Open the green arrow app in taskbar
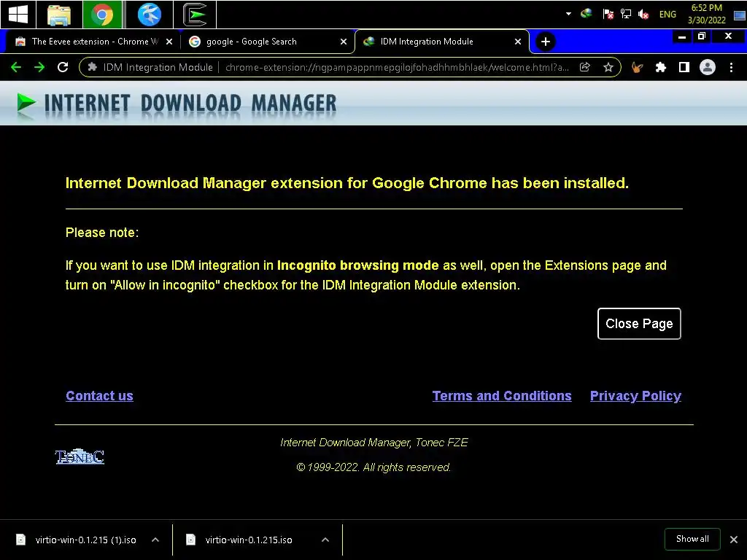This screenshot has width=747, height=560. [196, 15]
